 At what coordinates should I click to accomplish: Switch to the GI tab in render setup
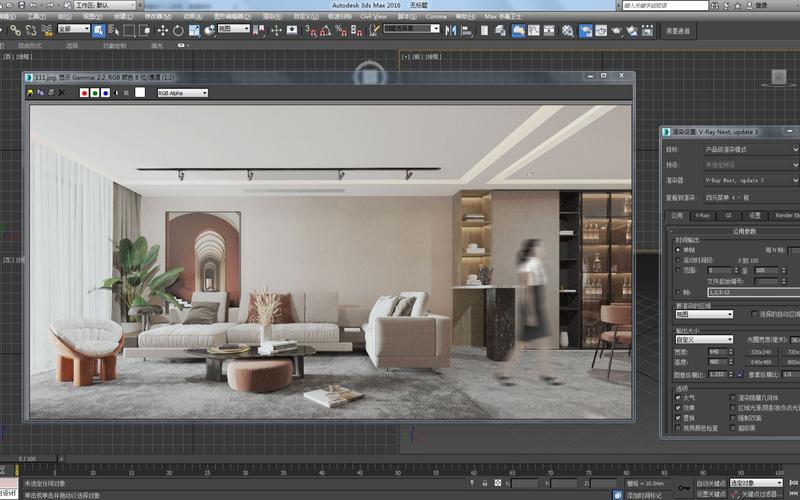point(729,215)
